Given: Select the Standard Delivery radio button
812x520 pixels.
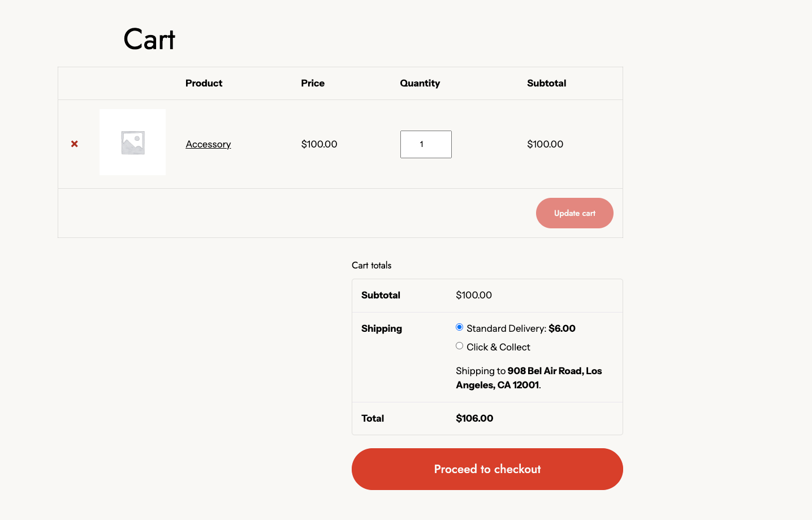Looking at the screenshot, I should pos(459,327).
